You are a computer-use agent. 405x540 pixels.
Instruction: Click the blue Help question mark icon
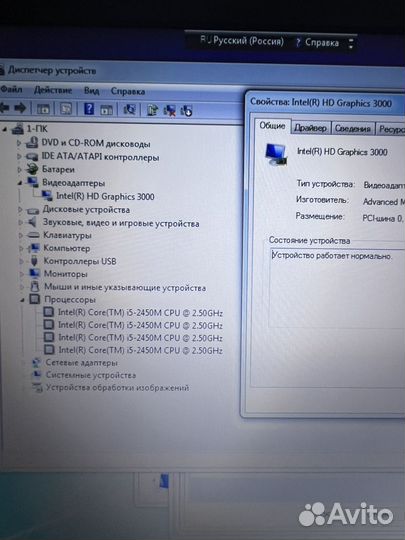(89, 109)
